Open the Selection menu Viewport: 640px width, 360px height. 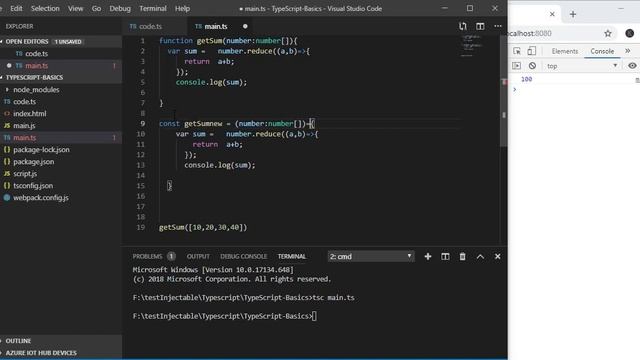(x=45, y=8)
